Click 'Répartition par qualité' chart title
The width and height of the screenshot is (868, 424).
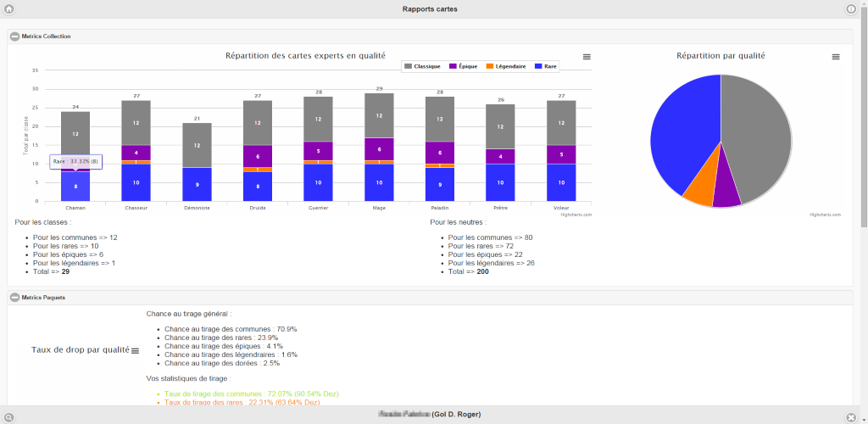coord(721,56)
